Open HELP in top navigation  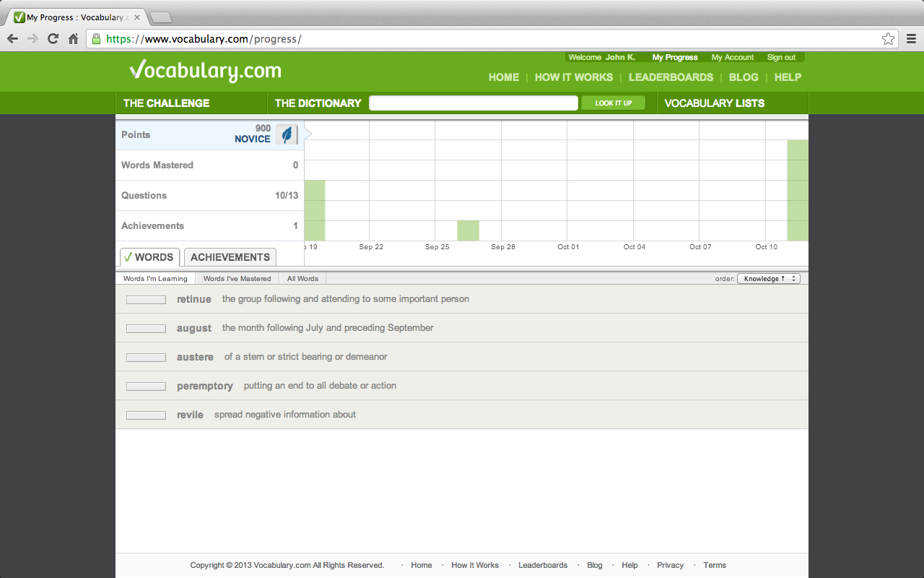point(788,77)
